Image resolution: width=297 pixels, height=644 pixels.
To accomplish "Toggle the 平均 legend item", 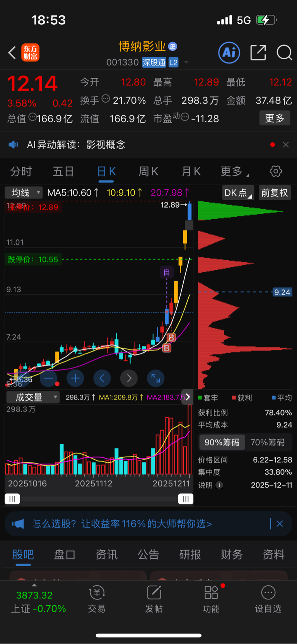I will pos(282,398).
